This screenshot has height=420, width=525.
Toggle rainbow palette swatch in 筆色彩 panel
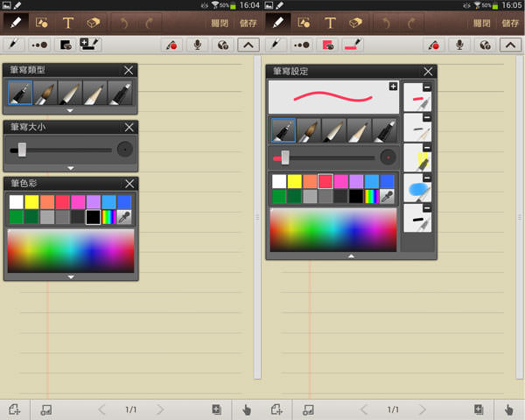coord(108,217)
